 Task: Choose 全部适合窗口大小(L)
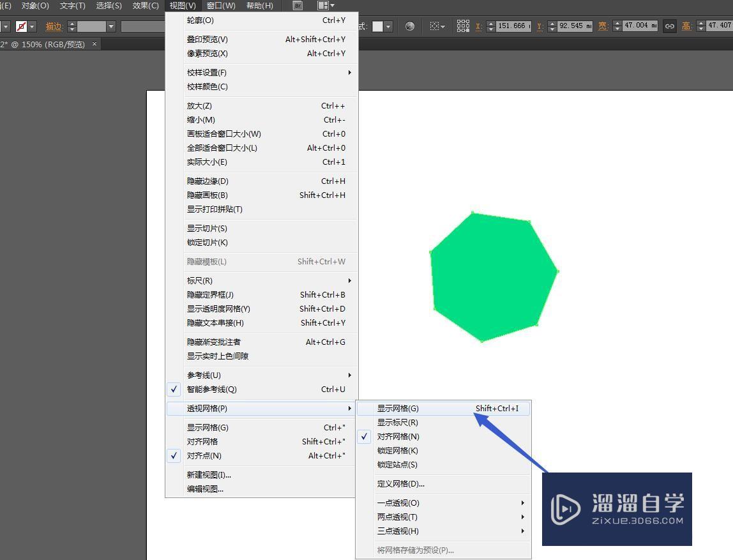coord(262,148)
